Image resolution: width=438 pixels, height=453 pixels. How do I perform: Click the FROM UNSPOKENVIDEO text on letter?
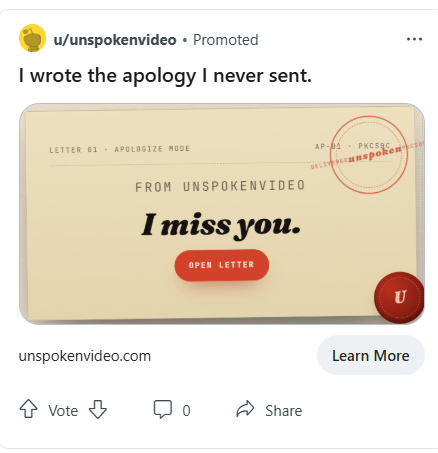pyautogui.click(x=220, y=186)
